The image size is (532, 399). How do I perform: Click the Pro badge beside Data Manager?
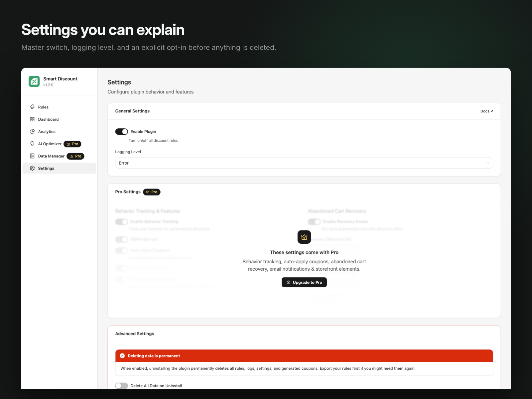pyautogui.click(x=75, y=156)
